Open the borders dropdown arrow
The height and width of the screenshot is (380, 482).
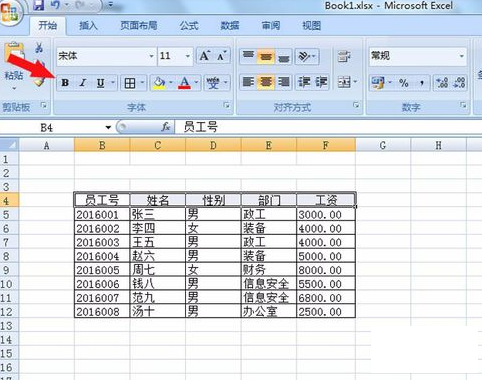[142, 83]
